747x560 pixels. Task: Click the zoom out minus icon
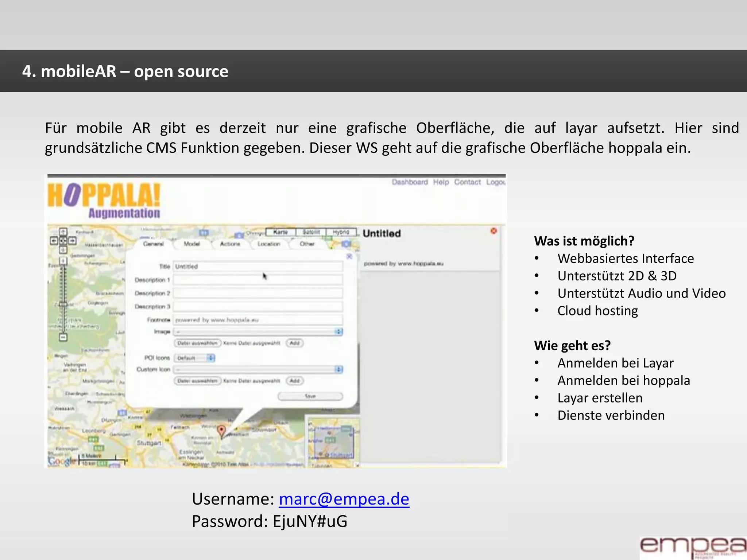point(63,338)
